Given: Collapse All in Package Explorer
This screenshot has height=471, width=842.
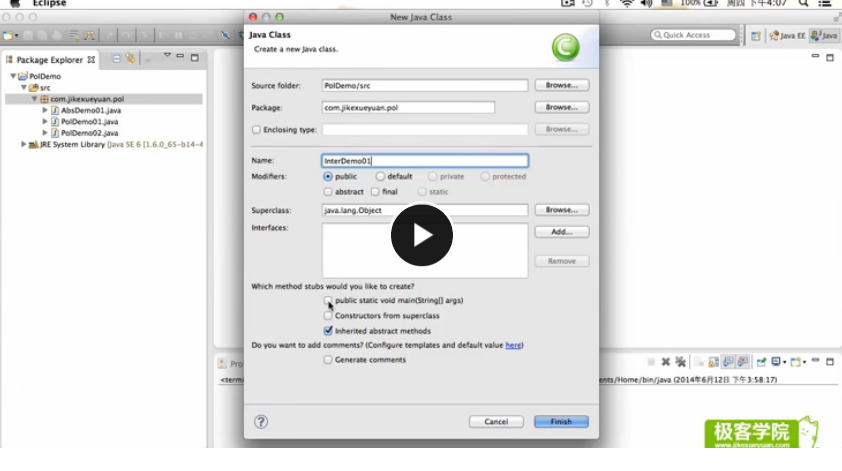Looking at the screenshot, I should (x=116, y=59).
